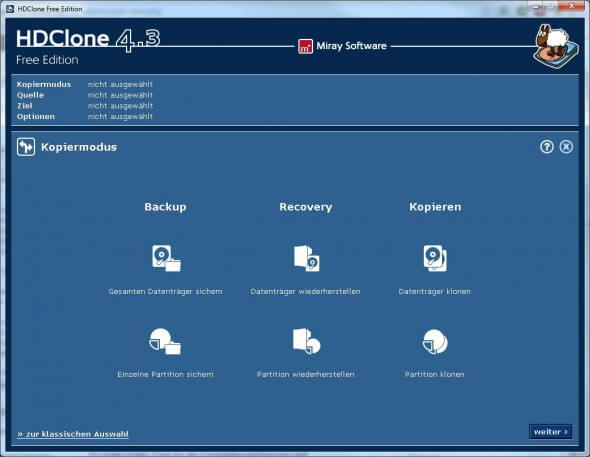
Task: Open the zur klassischen Auswahl link
Action: (73, 434)
